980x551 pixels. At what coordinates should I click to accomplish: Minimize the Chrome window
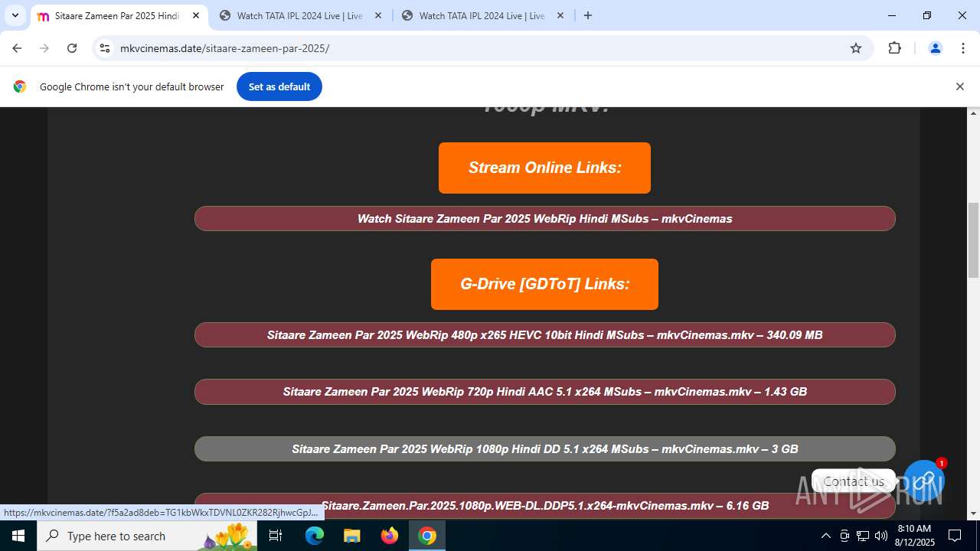click(x=892, y=15)
